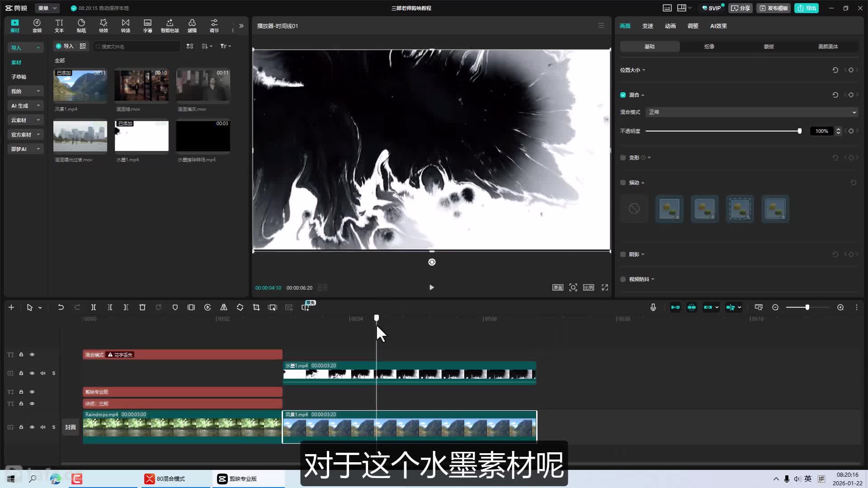The width and height of the screenshot is (868, 488).
Task: Switch to the 蒙版 mask sub-tab
Action: click(769, 47)
